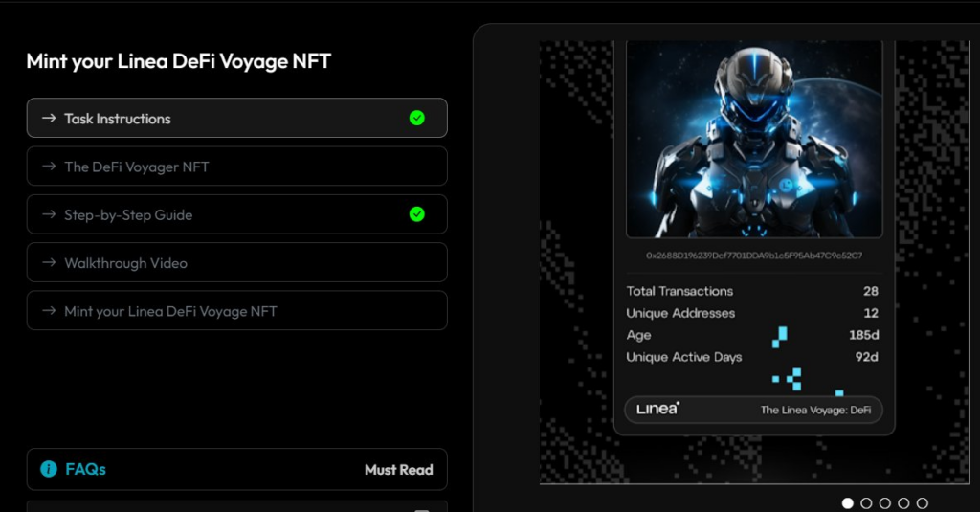Click the green checkmark on Step-by-Step Guide
The image size is (980, 512).
coord(417,214)
